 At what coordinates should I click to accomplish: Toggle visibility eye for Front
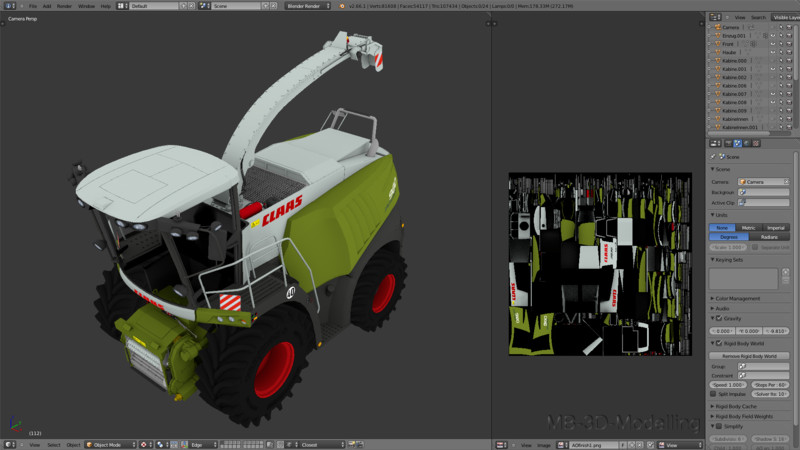pos(773,44)
